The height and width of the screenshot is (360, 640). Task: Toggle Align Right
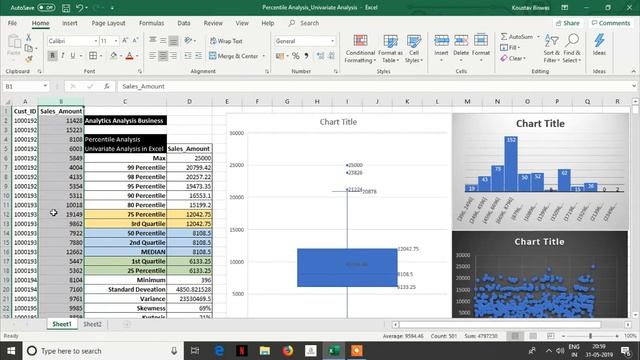[x=173, y=56]
